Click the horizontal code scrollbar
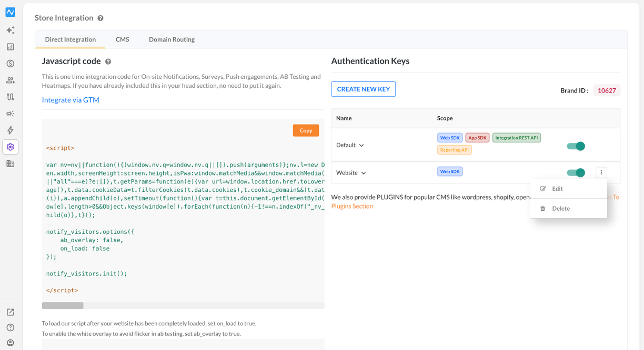The height and width of the screenshot is (350, 644). [x=63, y=305]
